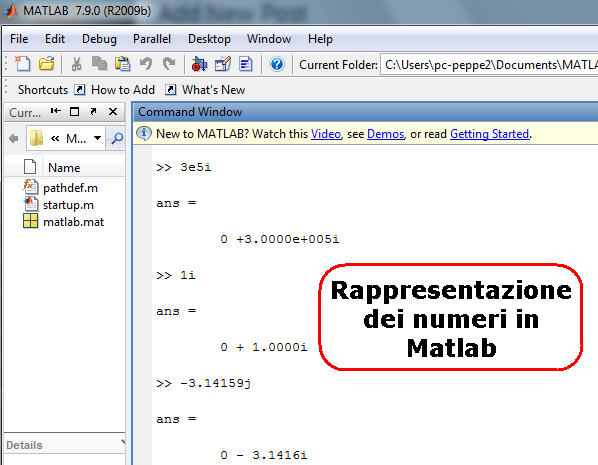Close the Current Folder panel
The width and height of the screenshot is (598, 465).
pos(113,111)
